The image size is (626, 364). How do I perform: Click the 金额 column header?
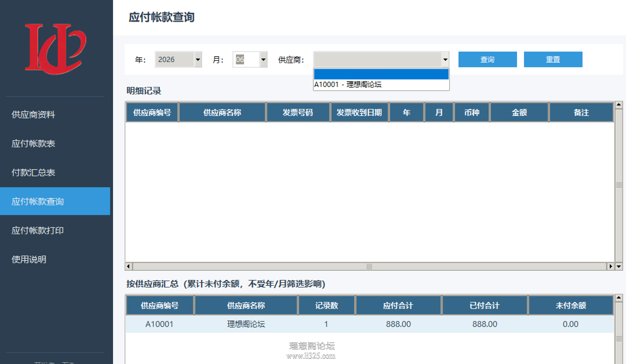coord(519,112)
